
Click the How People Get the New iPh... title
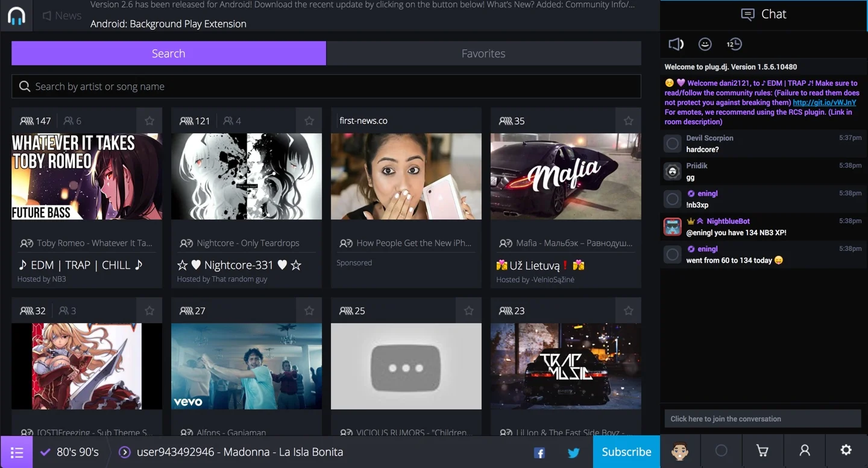[414, 243]
